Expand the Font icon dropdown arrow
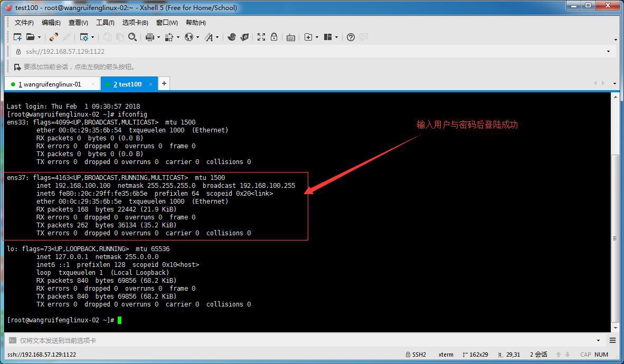This screenshot has height=364, width=624. point(218,37)
